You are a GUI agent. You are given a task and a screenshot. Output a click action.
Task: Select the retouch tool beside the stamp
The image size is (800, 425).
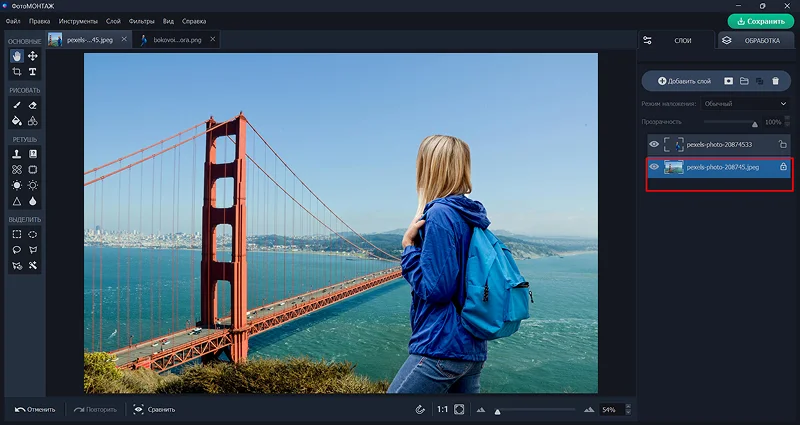click(33, 154)
